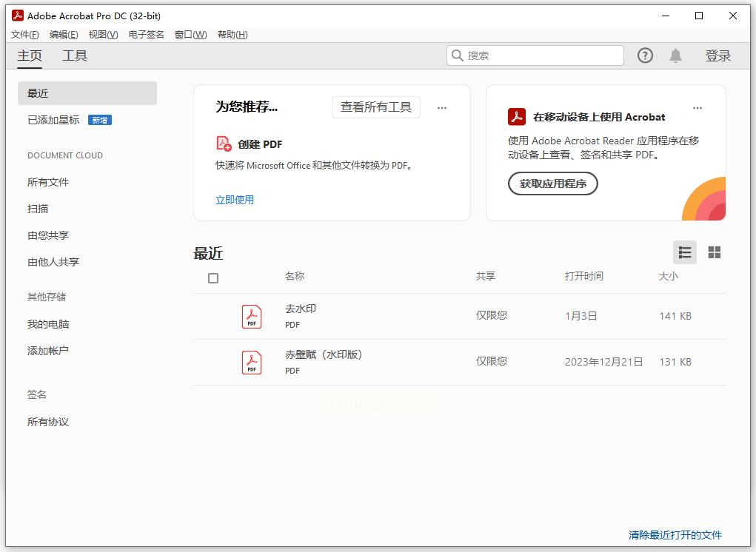756x552 pixels.
Task: Open the notifications bell icon
Action: pyautogui.click(x=675, y=55)
